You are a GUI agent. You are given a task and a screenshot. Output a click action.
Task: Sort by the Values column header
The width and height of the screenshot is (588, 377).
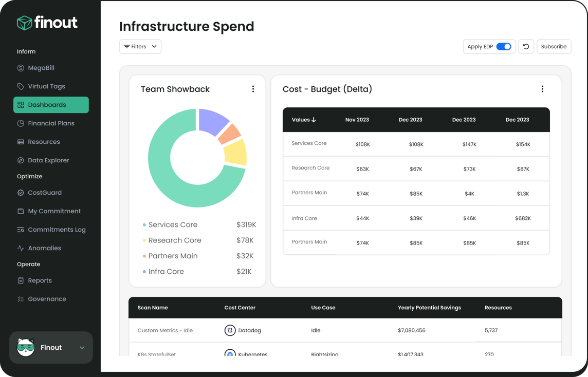pyautogui.click(x=304, y=120)
